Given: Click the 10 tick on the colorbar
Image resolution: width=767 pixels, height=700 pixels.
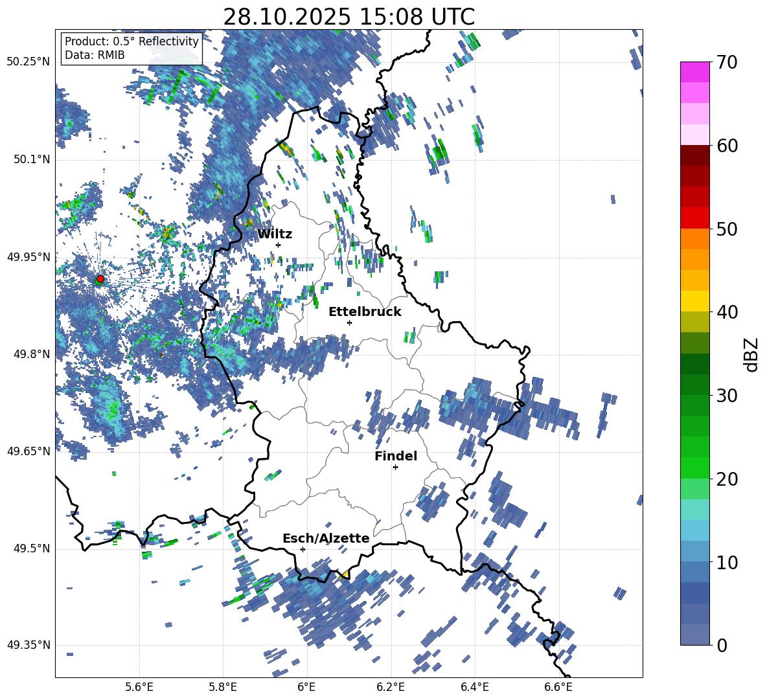Looking at the screenshot, I should tap(727, 562).
